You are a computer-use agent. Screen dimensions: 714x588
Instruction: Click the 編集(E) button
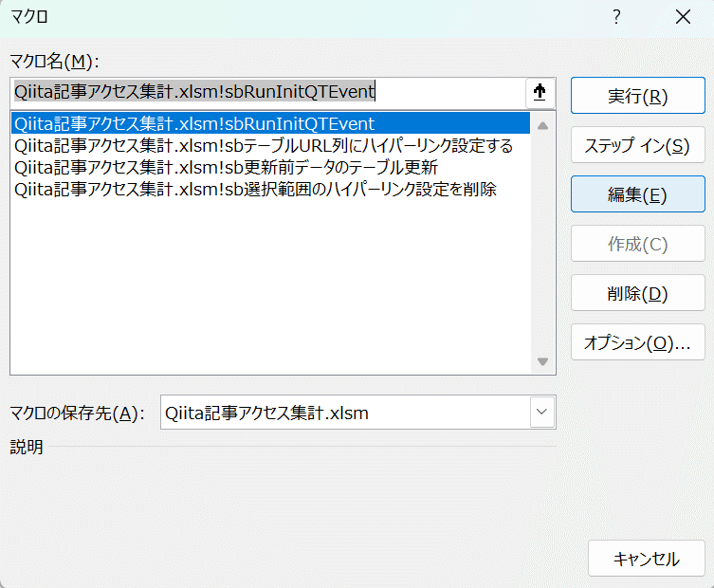(637, 194)
